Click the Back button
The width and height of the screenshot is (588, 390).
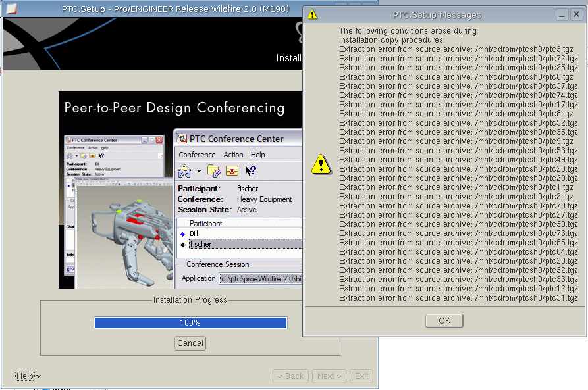pyautogui.click(x=290, y=376)
